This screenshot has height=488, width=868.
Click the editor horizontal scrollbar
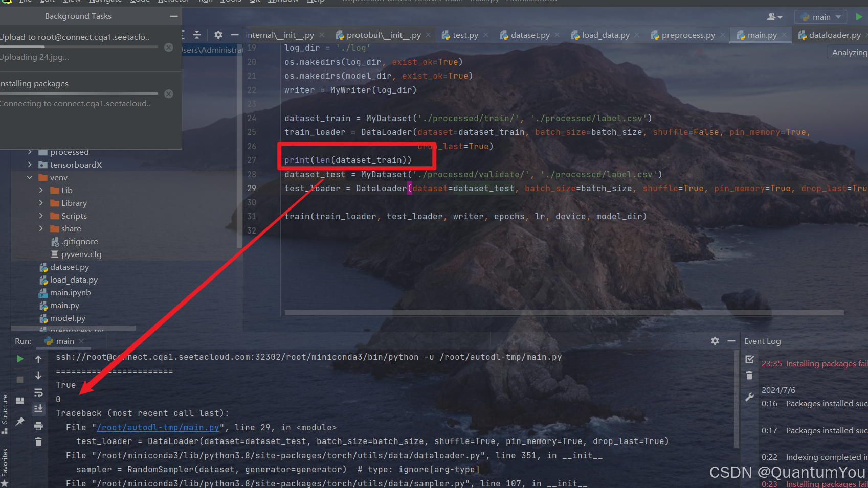pos(564,313)
